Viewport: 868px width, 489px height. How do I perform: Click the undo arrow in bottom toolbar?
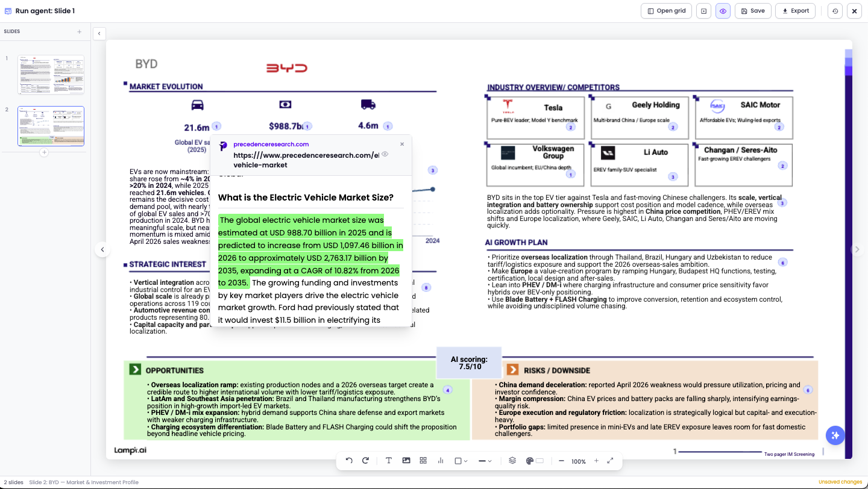pos(349,461)
